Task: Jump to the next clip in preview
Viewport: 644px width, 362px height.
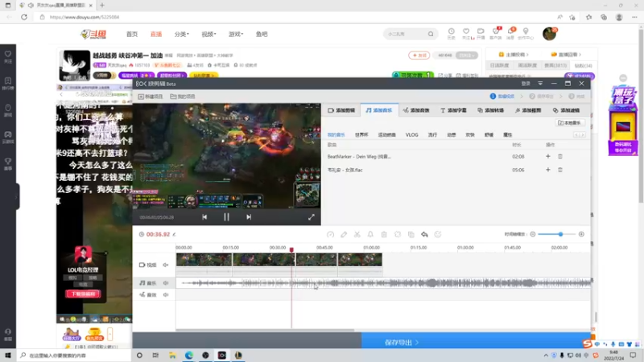Action: point(249,217)
